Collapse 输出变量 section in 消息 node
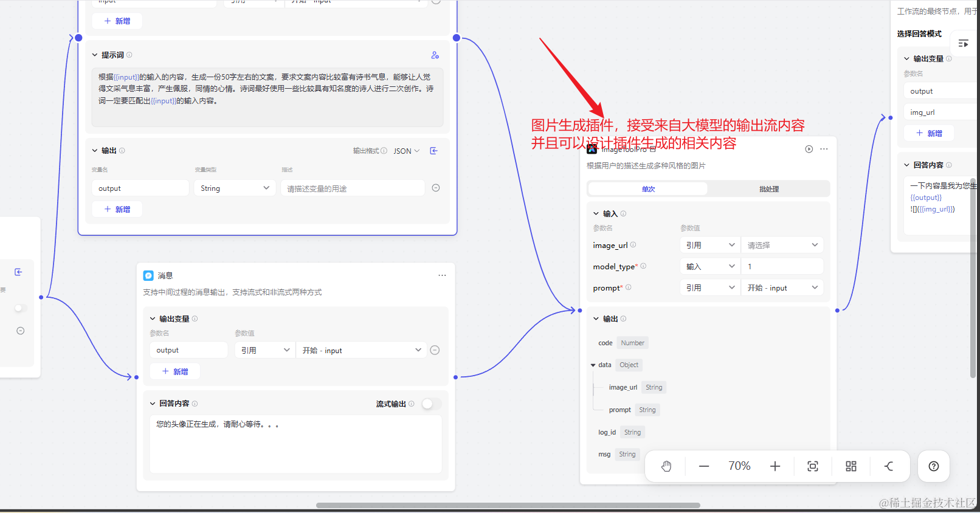This screenshot has width=980, height=513. click(x=153, y=318)
